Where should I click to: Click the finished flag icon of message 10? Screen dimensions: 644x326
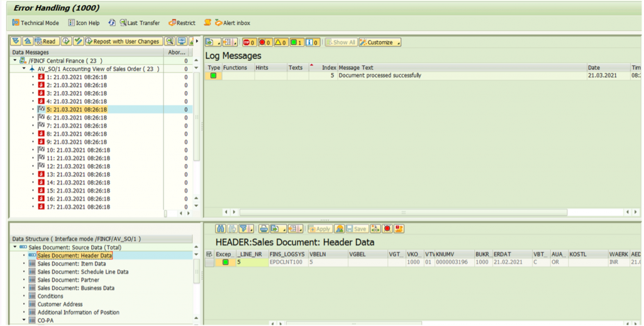41,149
